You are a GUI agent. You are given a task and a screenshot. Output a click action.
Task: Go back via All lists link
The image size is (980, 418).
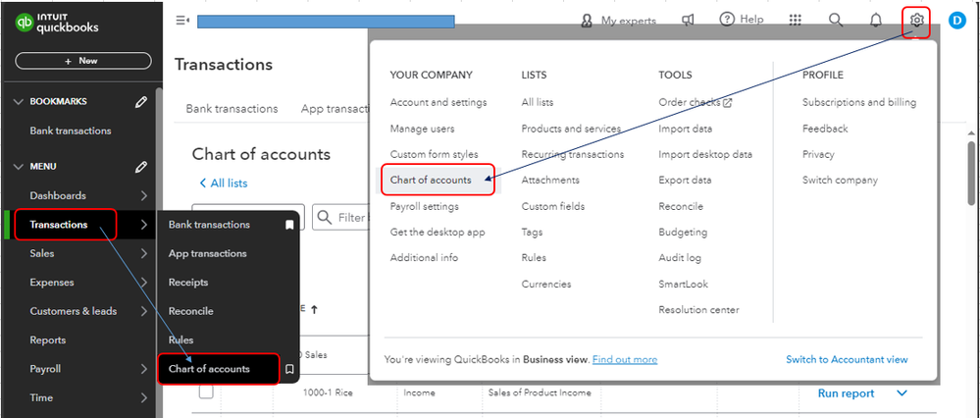[x=224, y=183]
